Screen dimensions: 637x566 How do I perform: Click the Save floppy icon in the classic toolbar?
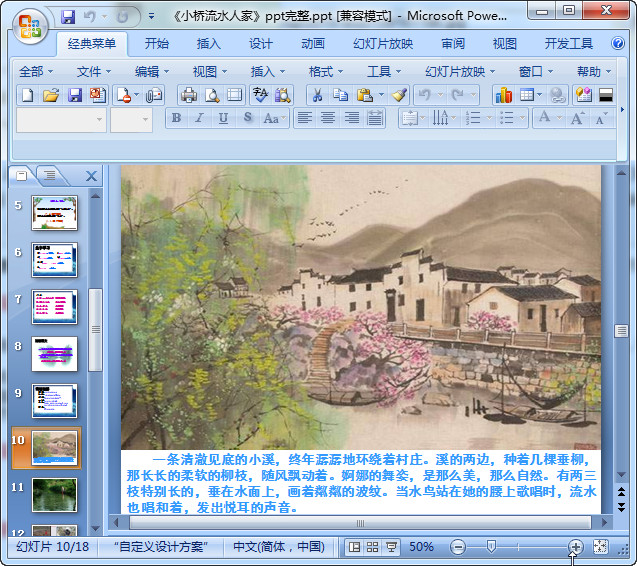point(75,95)
